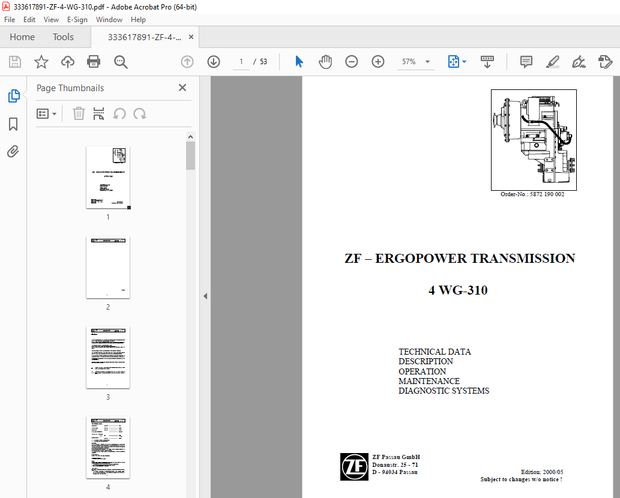Select page 2 thumbnail
The width and height of the screenshot is (620, 498).
tap(108, 268)
